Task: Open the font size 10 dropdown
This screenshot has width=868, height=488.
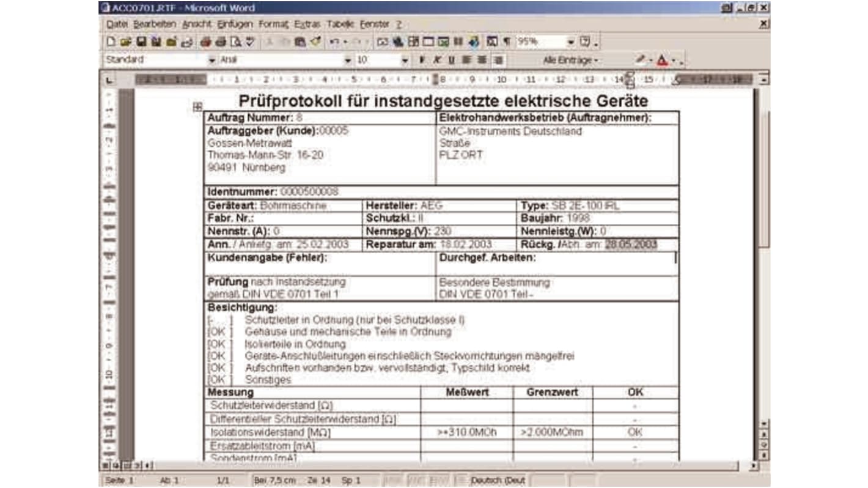Action: (x=404, y=60)
